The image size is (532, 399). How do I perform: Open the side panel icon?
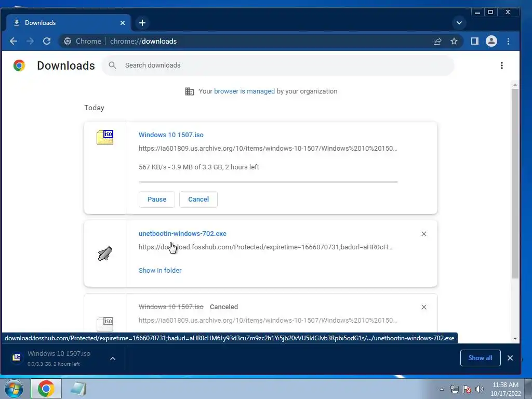(475, 41)
